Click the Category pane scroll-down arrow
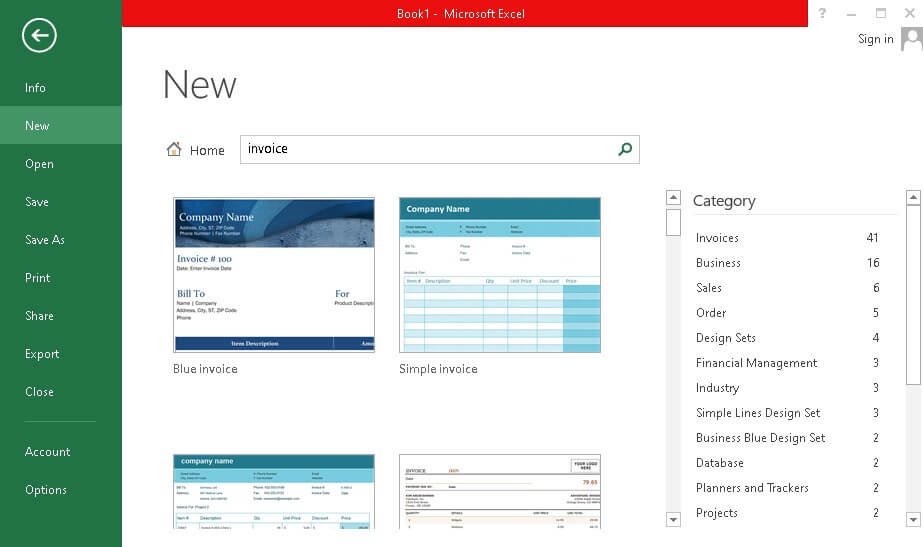Image resolution: width=923 pixels, height=547 pixels. point(913,520)
